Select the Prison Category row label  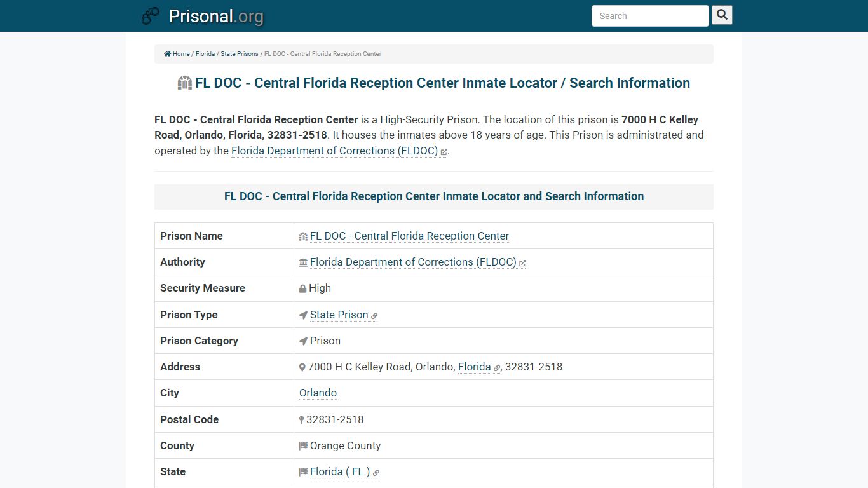click(199, 341)
